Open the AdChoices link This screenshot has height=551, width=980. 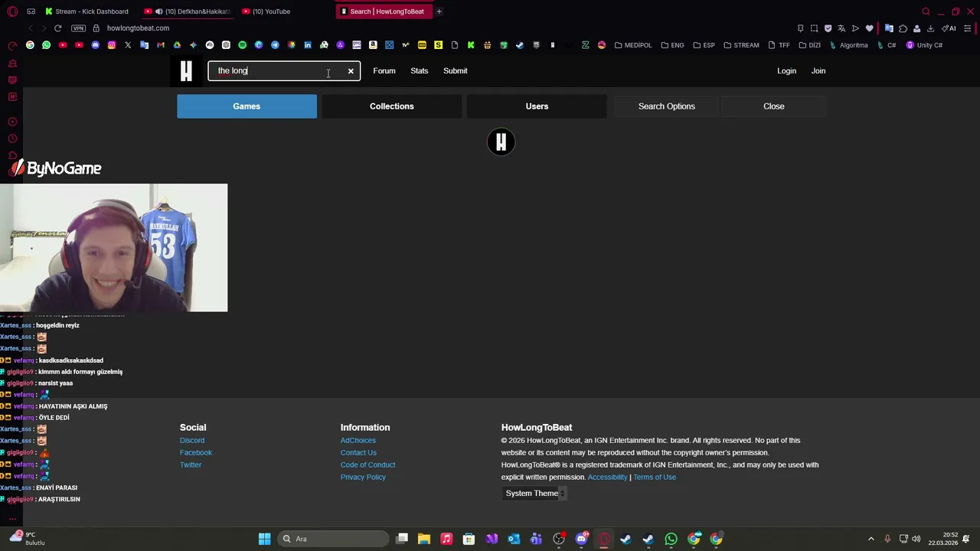358,440
